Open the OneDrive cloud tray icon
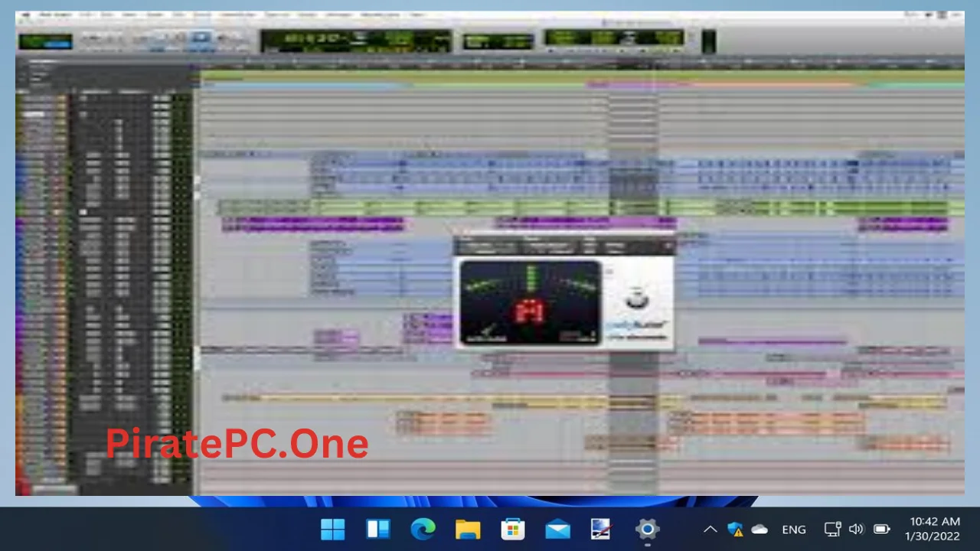The width and height of the screenshot is (980, 551). (759, 529)
